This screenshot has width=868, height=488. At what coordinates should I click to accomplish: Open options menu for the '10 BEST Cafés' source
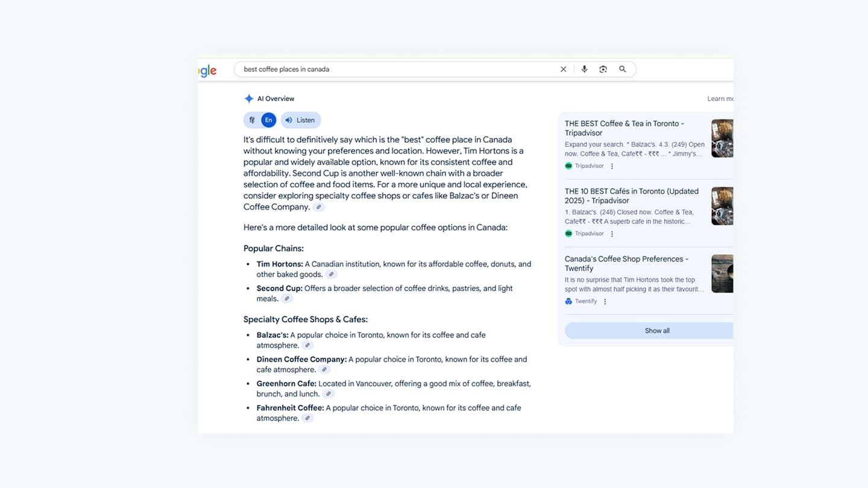[x=612, y=234]
